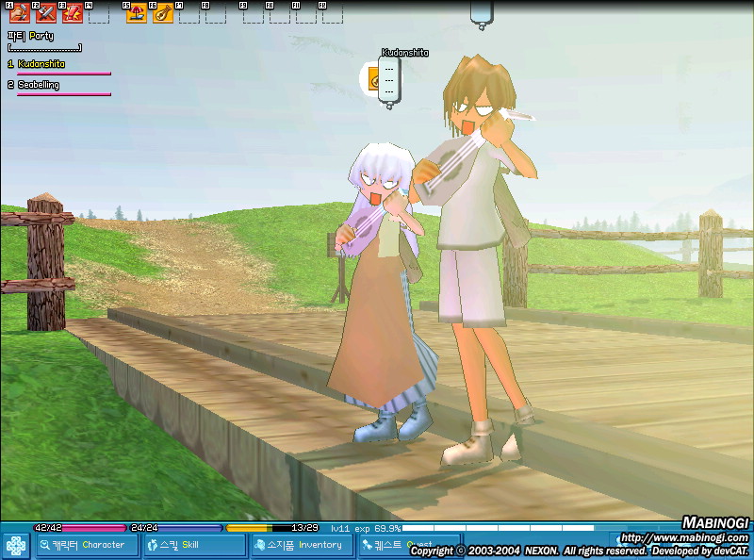This screenshot has height=560, width=754.
Task: Click the lv11 level indicator
Action: [x=340, y=528]
